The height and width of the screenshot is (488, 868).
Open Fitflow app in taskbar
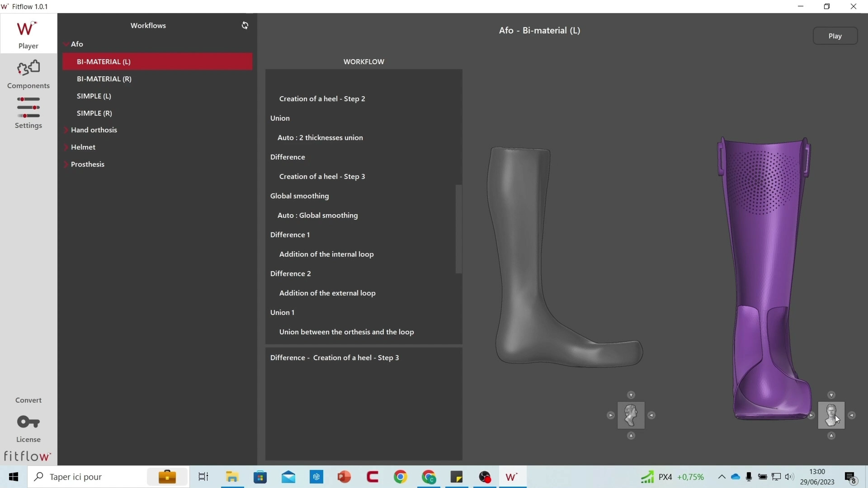click(x=513, y=477)
